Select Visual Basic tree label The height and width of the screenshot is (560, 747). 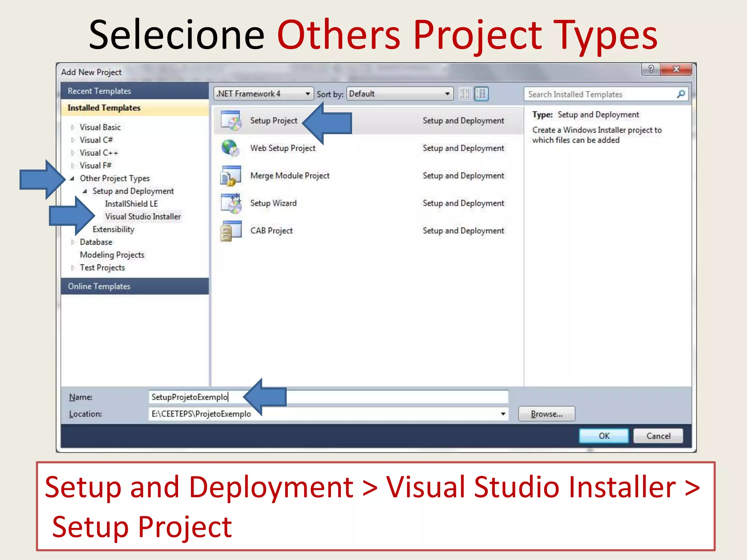[x=100, y=127]
